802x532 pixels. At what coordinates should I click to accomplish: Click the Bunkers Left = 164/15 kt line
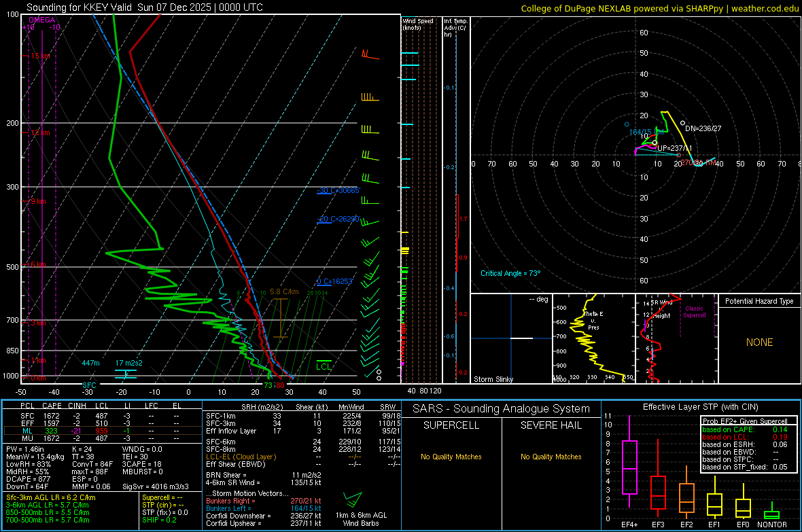[264, 508]
